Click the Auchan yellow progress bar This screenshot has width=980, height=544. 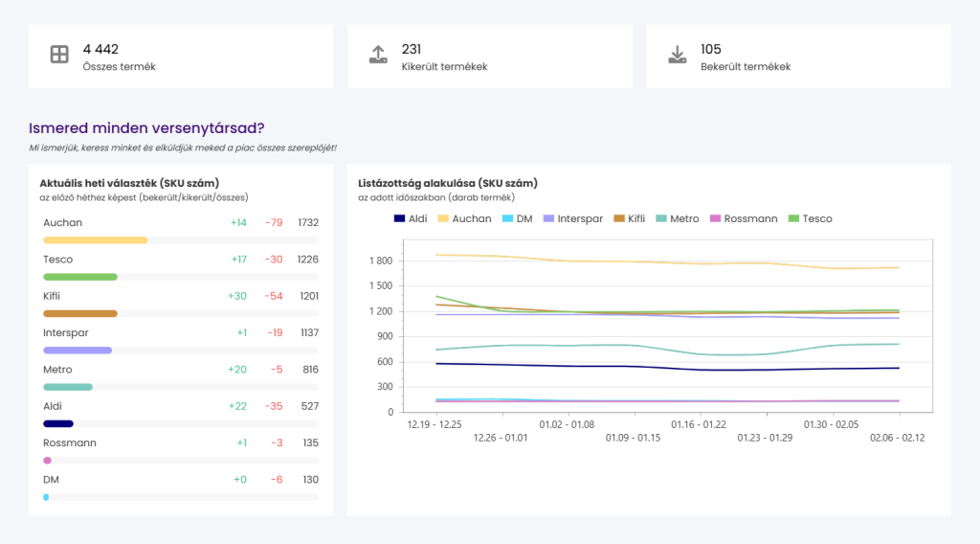coord(95,240)
